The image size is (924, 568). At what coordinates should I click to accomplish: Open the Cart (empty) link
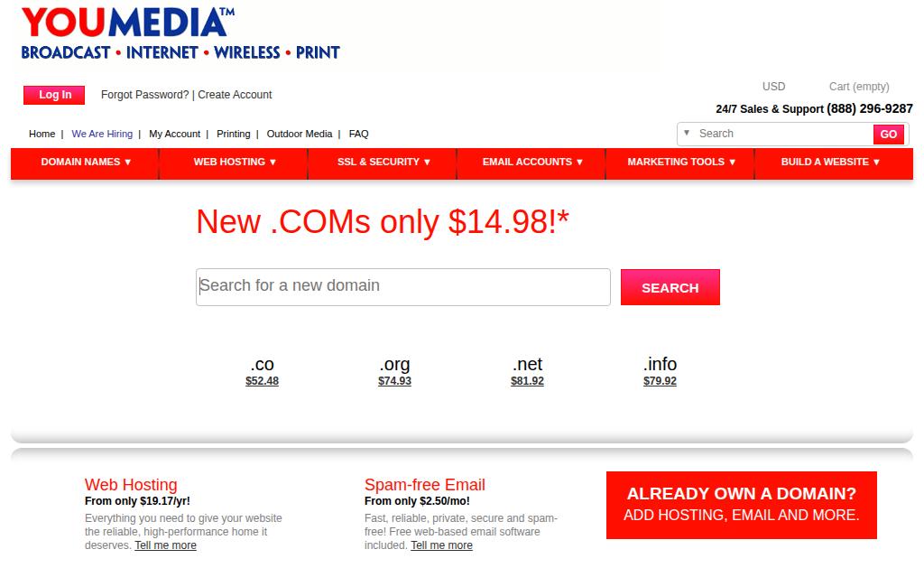pyautogui.click(x=859, y=87)
